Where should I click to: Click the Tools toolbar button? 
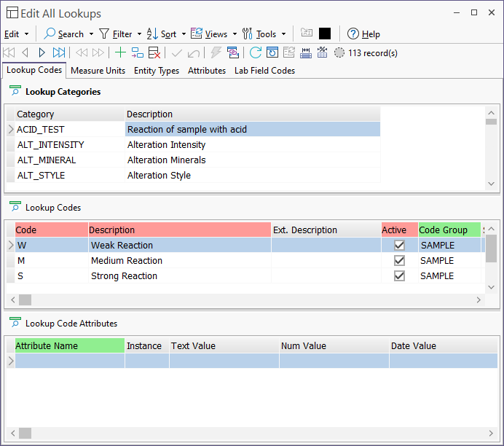(259, 34)
